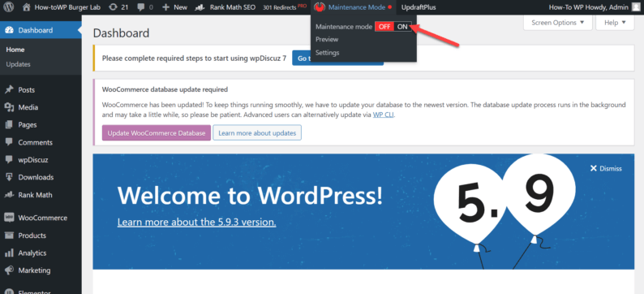Click the Rank Math SEO chart icon
The width and height of the screenshot is (644, 294).
click(200, 7)
